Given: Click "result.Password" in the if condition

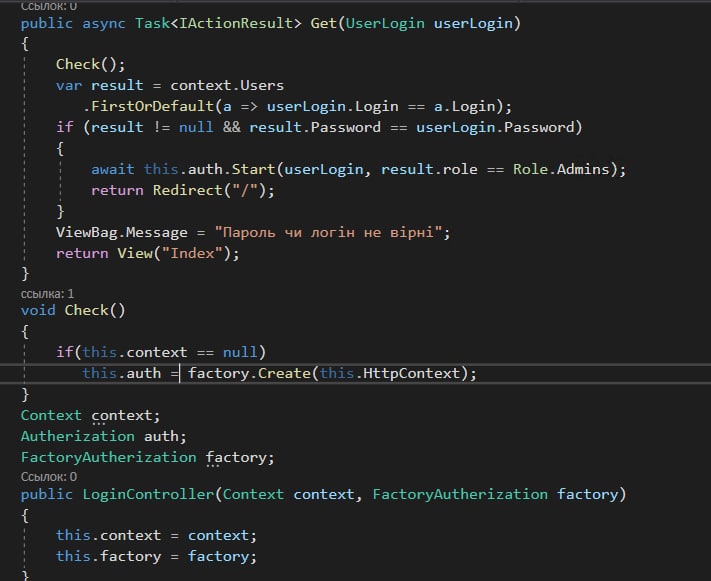Looking at the screenshot, I should tap(315, 127).
